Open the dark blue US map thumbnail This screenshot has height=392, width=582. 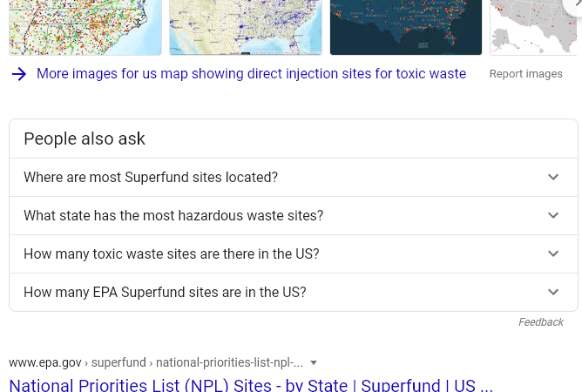pyautogui.click(x=406, y=28)
